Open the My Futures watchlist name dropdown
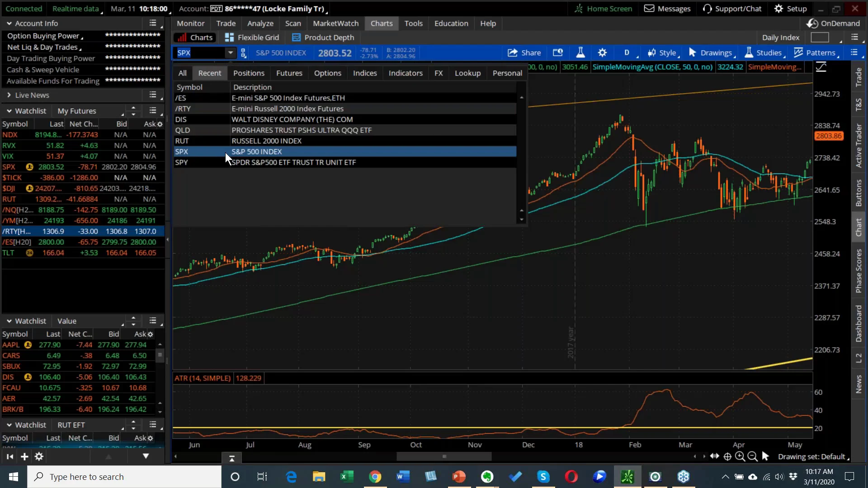This screenshot has height=488, width=868. (90, 111)
